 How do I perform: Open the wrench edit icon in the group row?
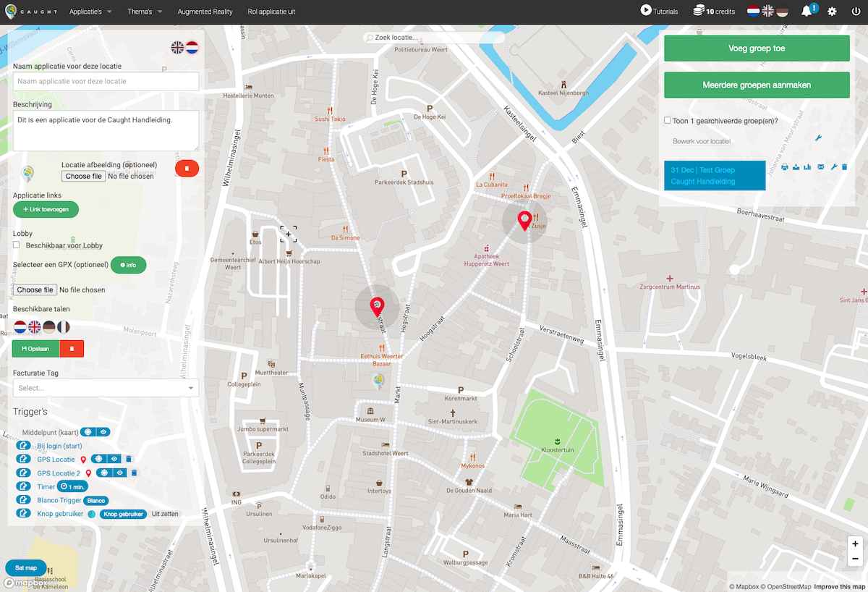point(834,166)
